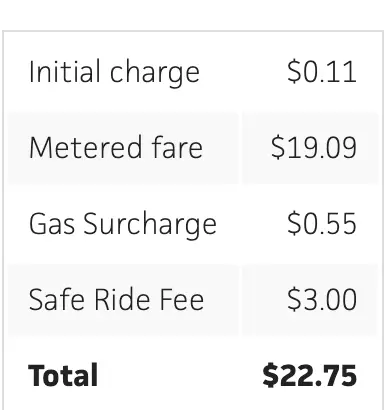Select the $3.00 safe ride fee amount
The height and width of the screenshot is (410, 388).
322,299
